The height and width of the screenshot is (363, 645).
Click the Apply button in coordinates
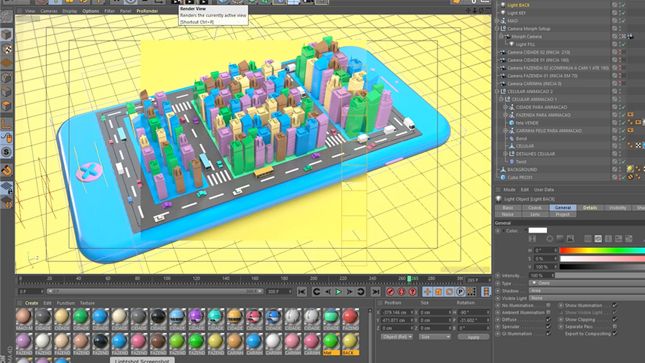(x=473, y=337)
